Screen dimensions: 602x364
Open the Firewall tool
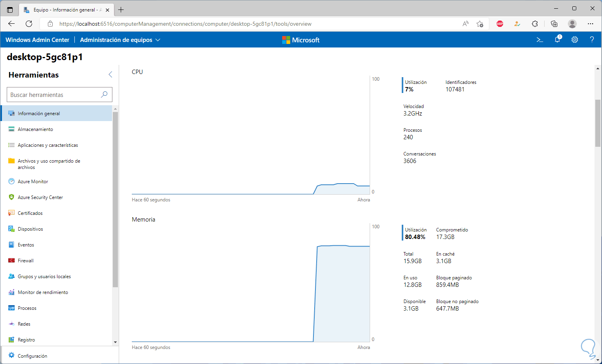26,261
